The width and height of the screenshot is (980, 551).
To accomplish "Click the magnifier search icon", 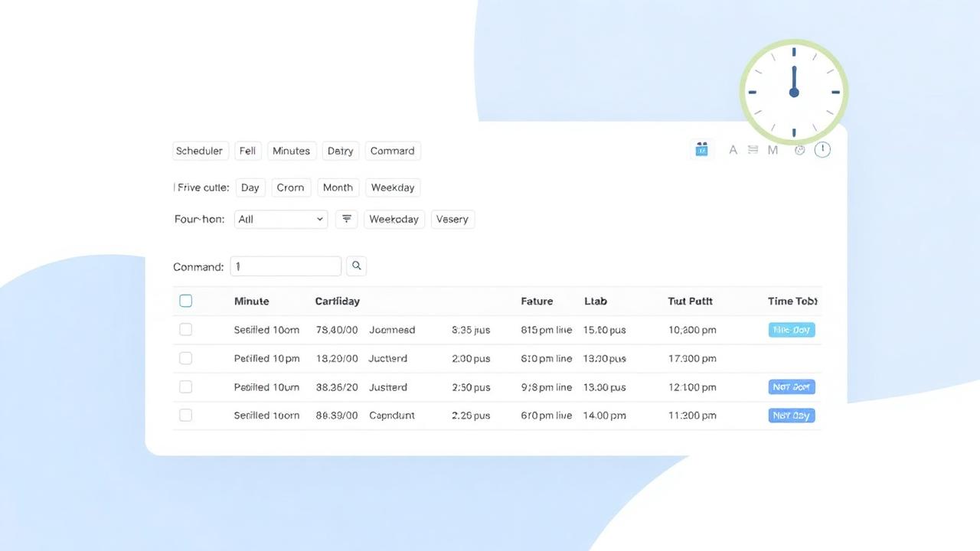I will 356,266.
